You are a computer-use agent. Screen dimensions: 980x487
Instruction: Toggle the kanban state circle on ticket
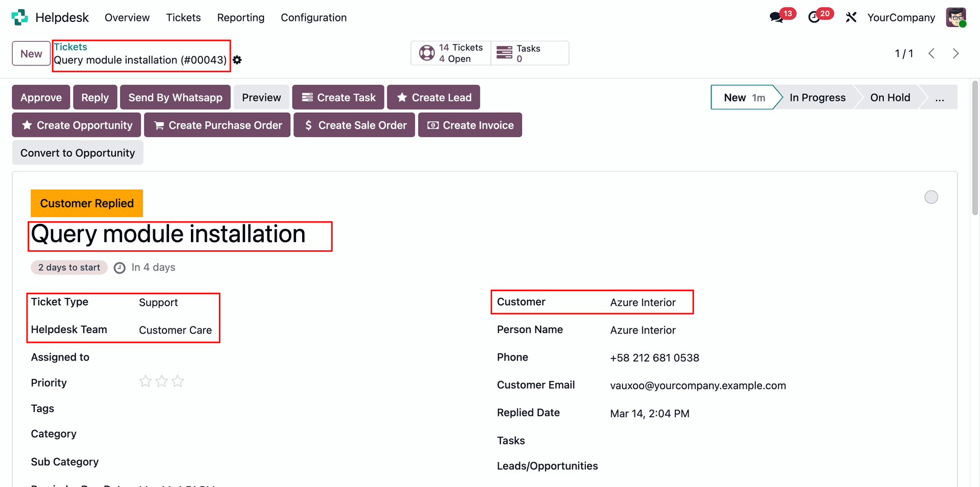coord(931,197)
